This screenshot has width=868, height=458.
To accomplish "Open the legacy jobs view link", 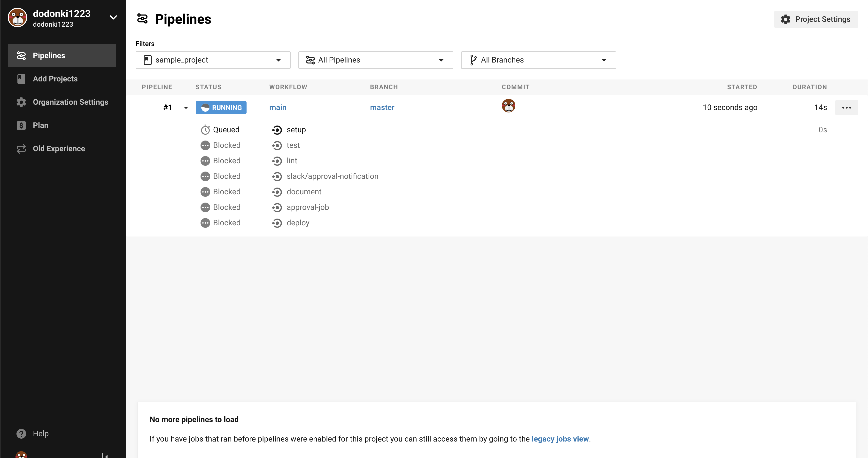I will tap(560, 439).
